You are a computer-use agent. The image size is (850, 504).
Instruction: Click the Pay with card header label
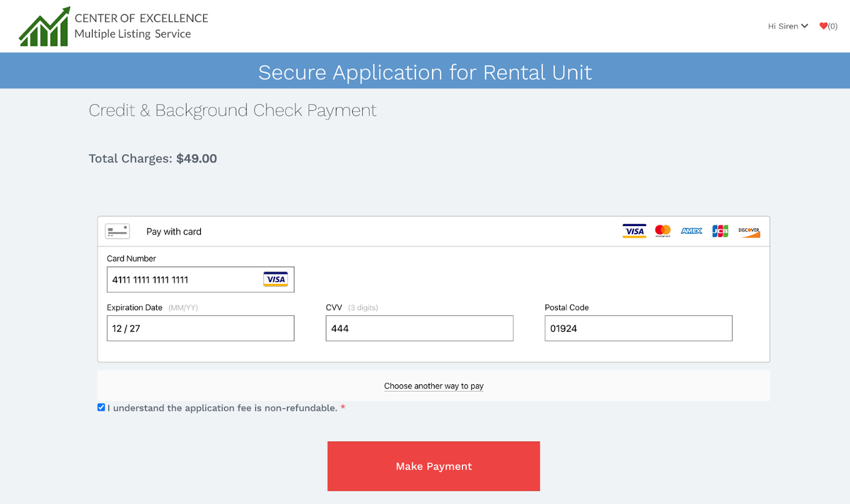pos(174,232)
